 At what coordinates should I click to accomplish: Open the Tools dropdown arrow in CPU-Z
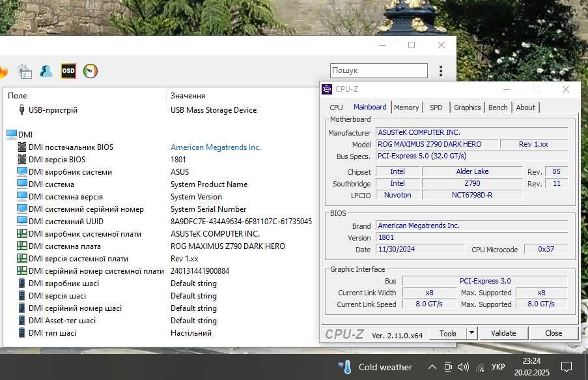click(x=471, y=332)
